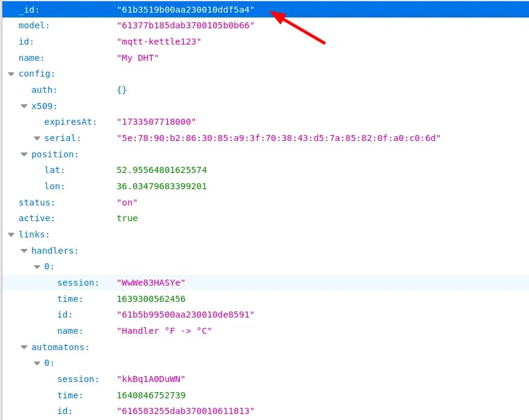Screen dimensions: 529x420
Task: Collapse the automatons node
Action: tap(24, 347)
